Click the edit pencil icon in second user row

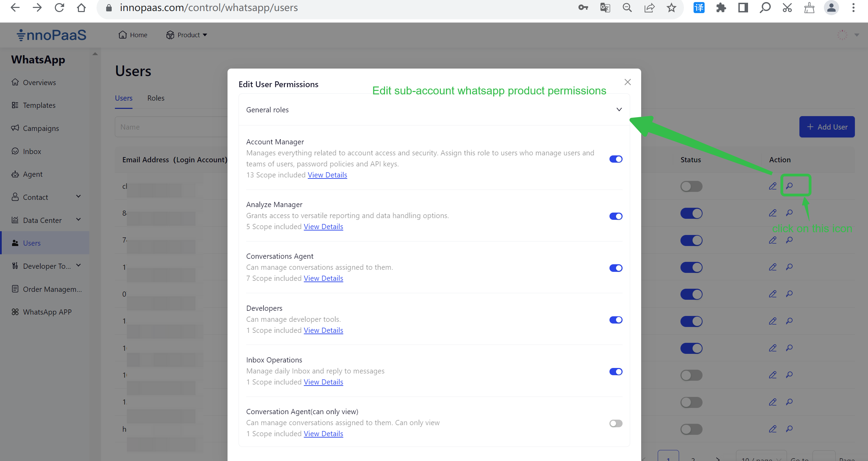coord(773,213)
